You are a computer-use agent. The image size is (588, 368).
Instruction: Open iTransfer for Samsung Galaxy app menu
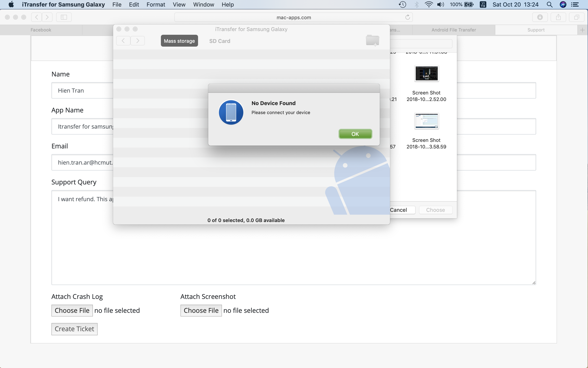pyautogui.click(x=63, y=4)
